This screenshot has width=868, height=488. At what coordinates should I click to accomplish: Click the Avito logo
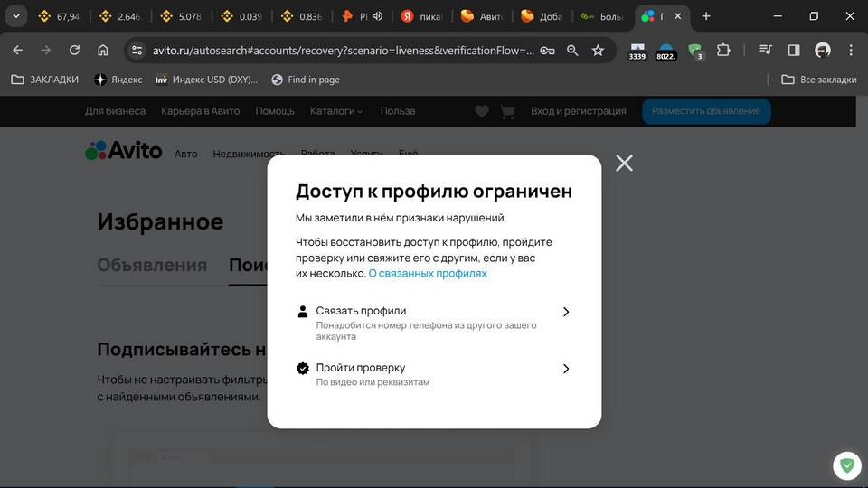124,151
